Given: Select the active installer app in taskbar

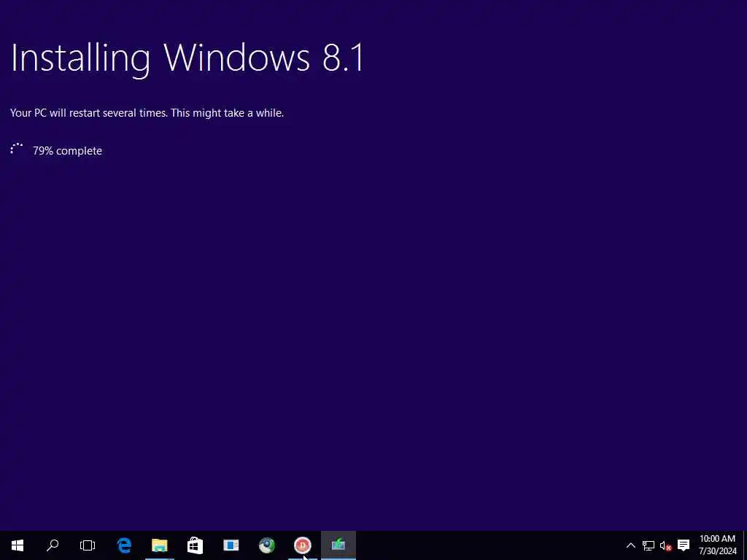Looking at the screenshot, I should point(338,545).
